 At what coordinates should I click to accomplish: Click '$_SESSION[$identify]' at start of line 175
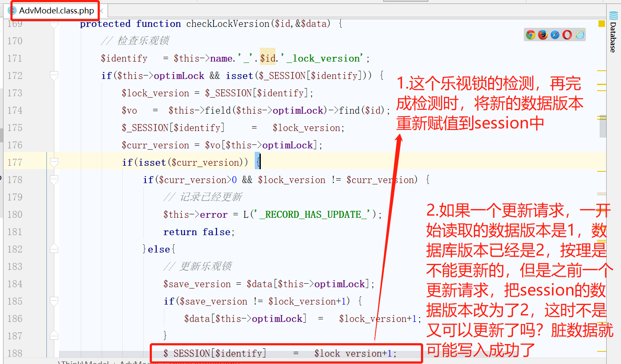pos(173,128)
